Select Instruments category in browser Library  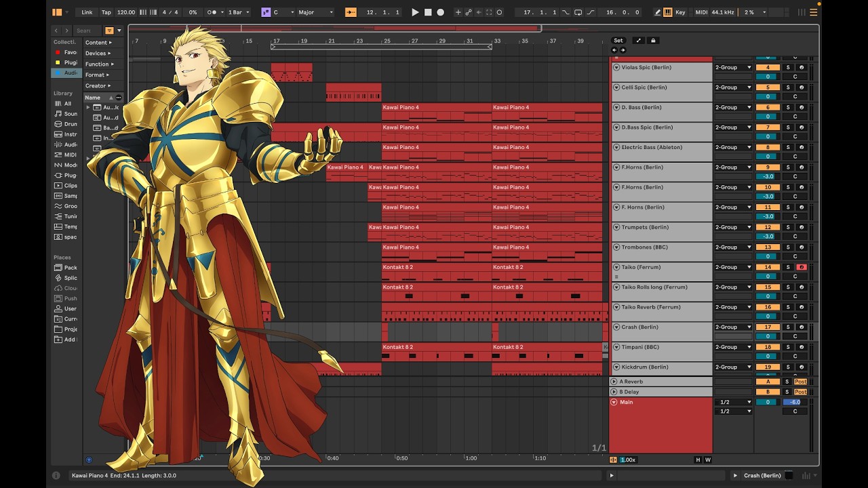pyautogui.click(x=66, y=134)
